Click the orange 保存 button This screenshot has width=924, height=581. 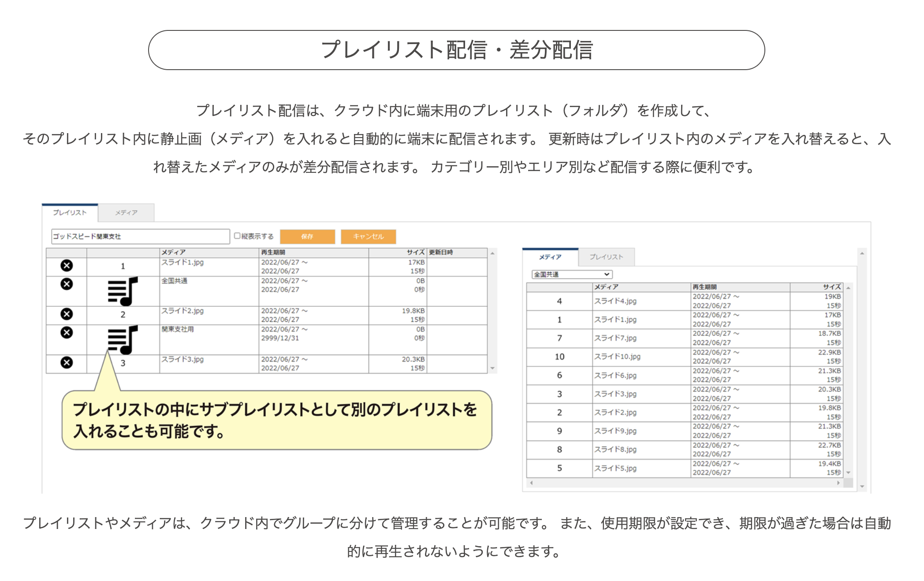click(x=307, y=236)
